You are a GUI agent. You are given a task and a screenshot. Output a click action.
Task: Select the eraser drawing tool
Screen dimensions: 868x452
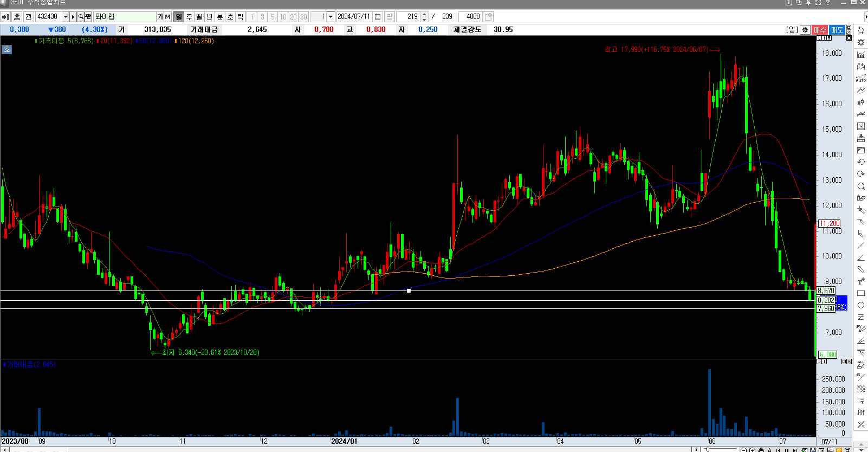pyautogui.click(x=861, y=198)
